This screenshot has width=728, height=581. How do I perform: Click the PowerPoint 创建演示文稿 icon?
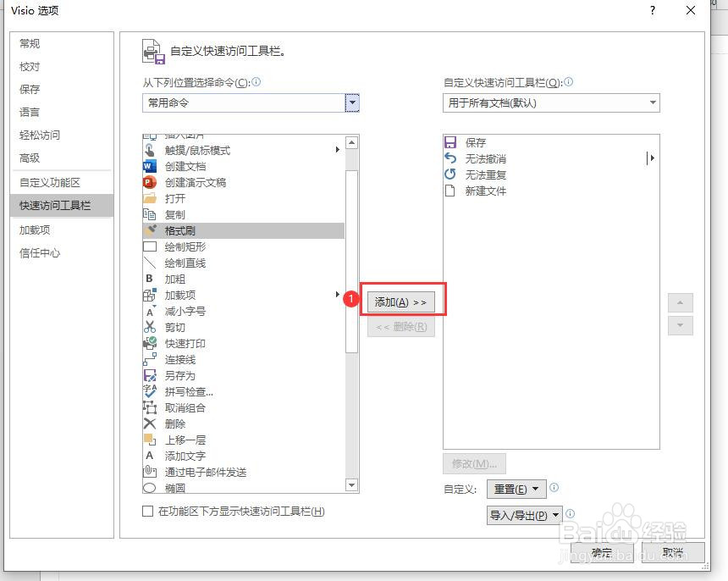[150, 182]
